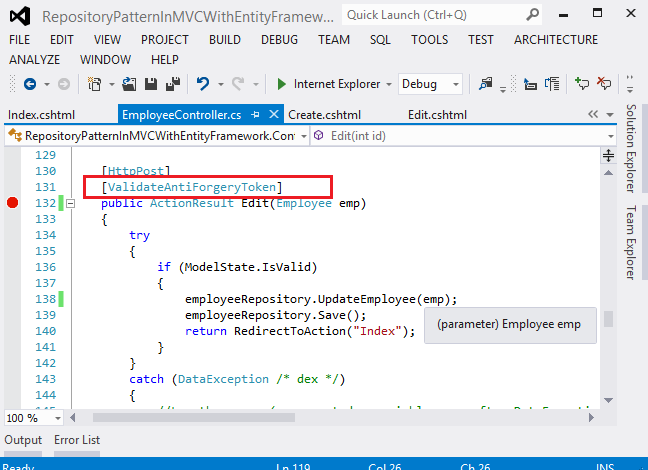Open the New Project dropdown arrow
The image size is (648, 470).
click(x=112, y=85)
